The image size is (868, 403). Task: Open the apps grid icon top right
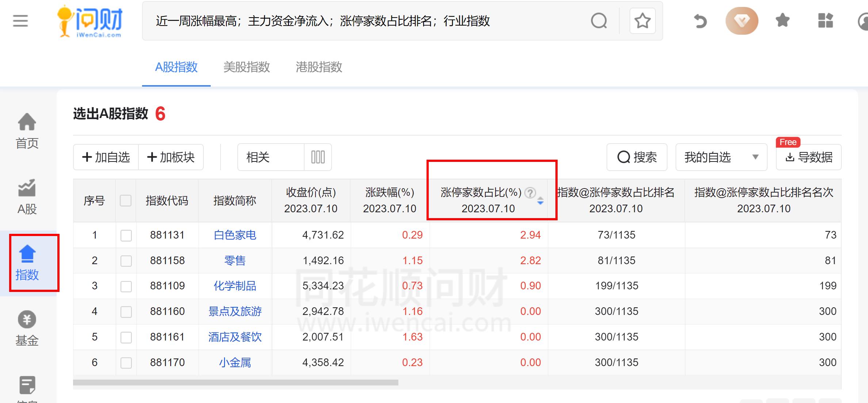tap(826, 21)
